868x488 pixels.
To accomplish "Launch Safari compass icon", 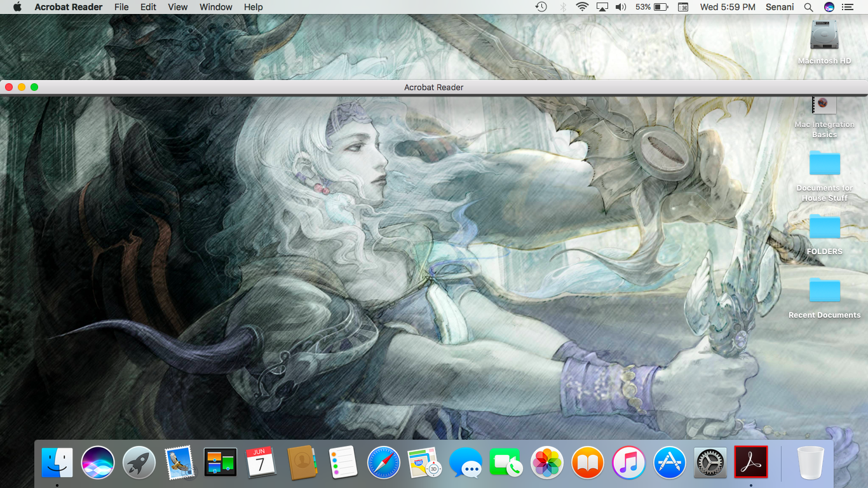I will click(x=384, y=462).
